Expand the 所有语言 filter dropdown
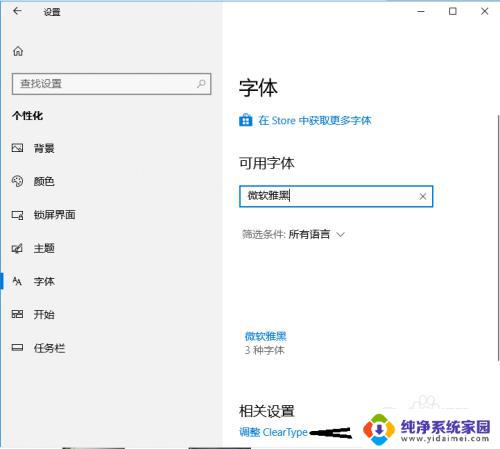500x449 pixels. tap(316, 234)
